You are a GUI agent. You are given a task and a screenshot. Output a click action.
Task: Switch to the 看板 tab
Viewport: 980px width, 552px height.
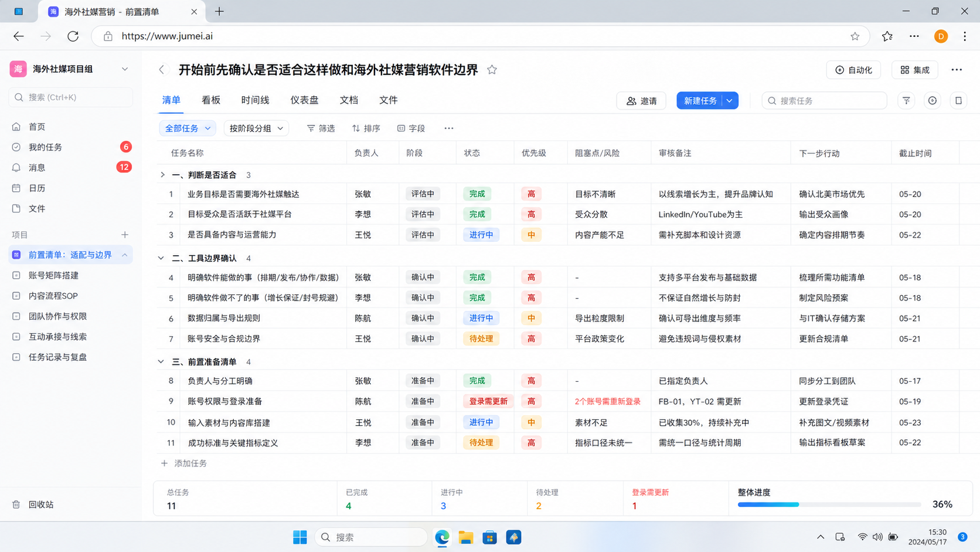click(211, 100)
